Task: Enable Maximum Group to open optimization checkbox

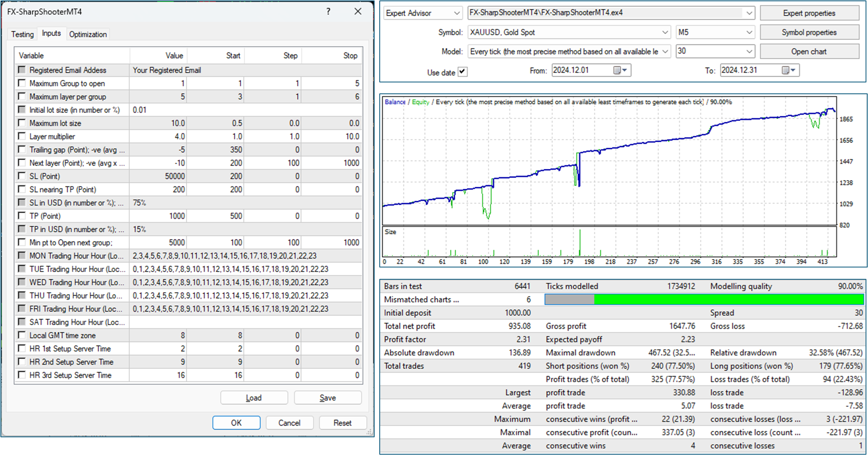Action: 22,83
